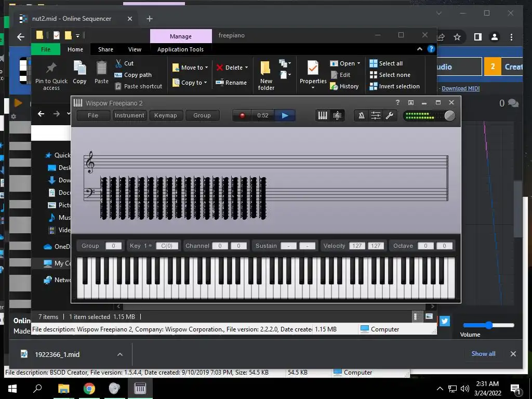This screenshot has height=399, width=532.
Task: Click the Copy button in Explorer ribbon
Action: [79, 72]
